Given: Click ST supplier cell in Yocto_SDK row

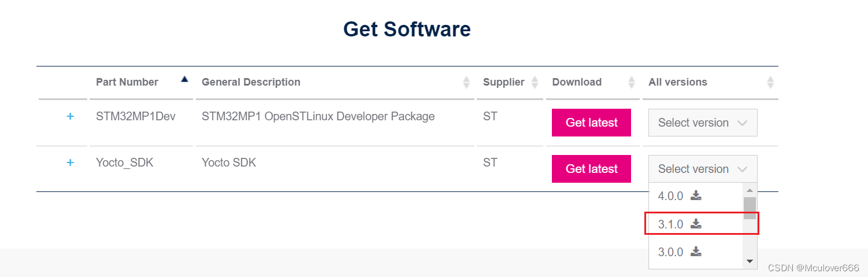Looking at the screenshot, I should point(490,163).
